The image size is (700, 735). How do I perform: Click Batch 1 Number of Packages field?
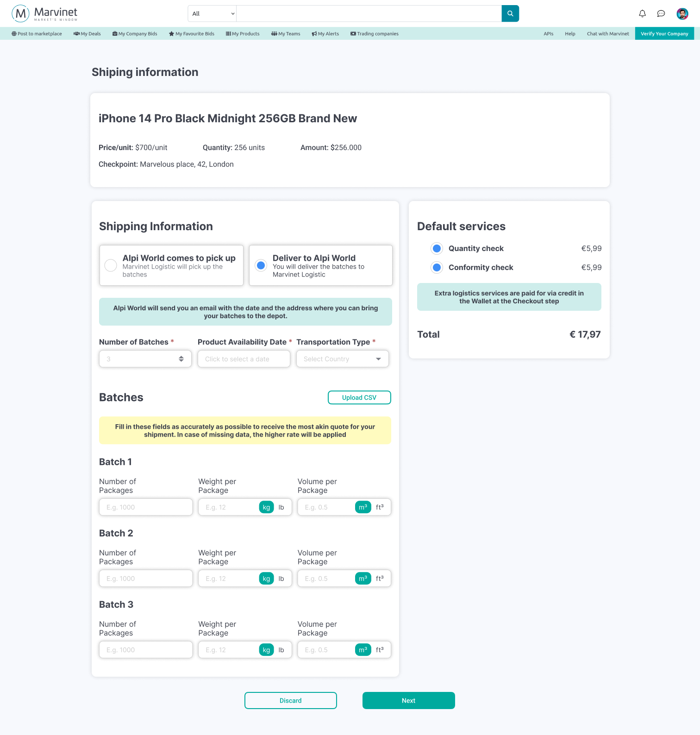click(x=146, y=507)
